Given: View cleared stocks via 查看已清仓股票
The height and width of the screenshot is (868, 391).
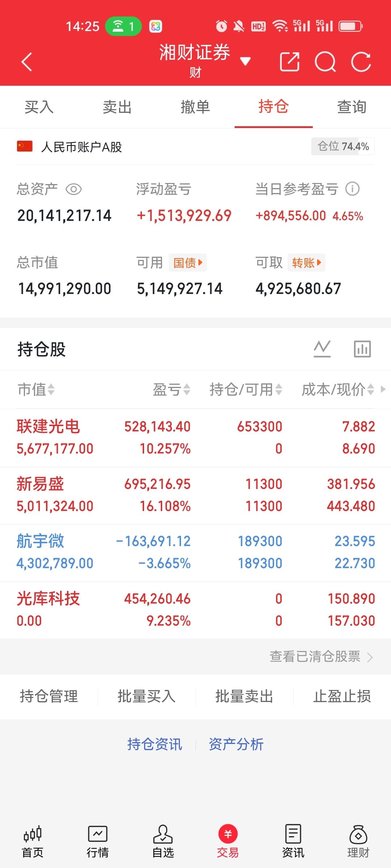Looking at the screenshot, I should coord(321,656).
